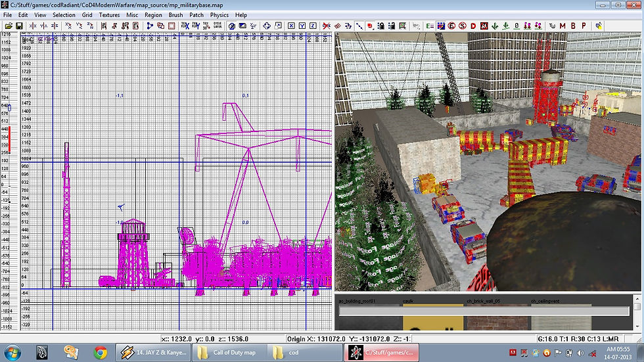Click the green E= entity icon
The height and width of the screenshot is (362, 644).
click(x=430, y=26)
